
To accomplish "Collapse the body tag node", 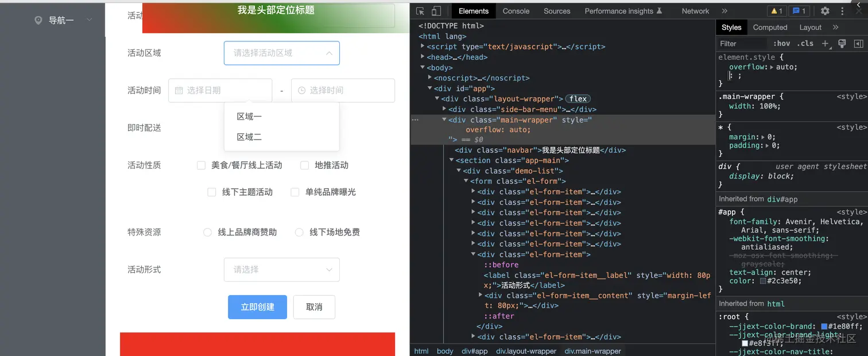I will (x=423, y=67).
